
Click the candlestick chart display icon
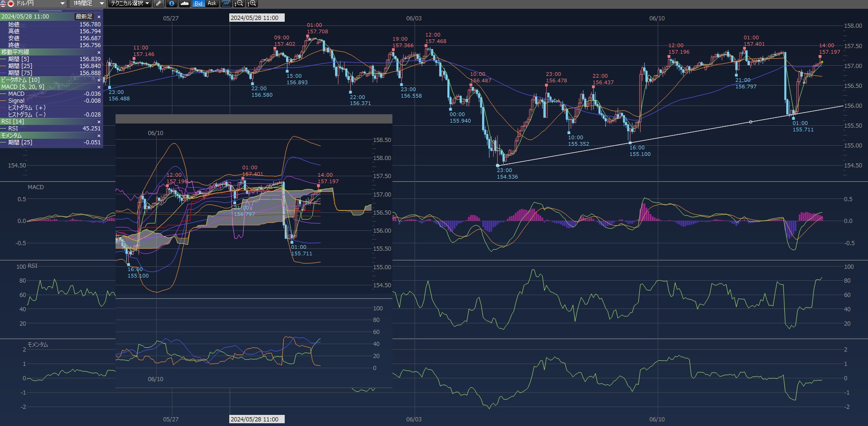(226, 4)
